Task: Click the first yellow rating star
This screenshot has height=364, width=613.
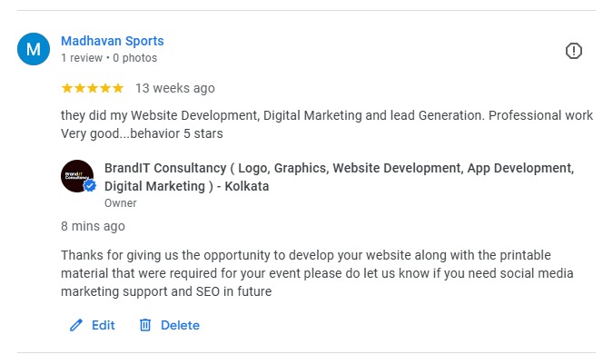Action: click(x=67, y=88)
